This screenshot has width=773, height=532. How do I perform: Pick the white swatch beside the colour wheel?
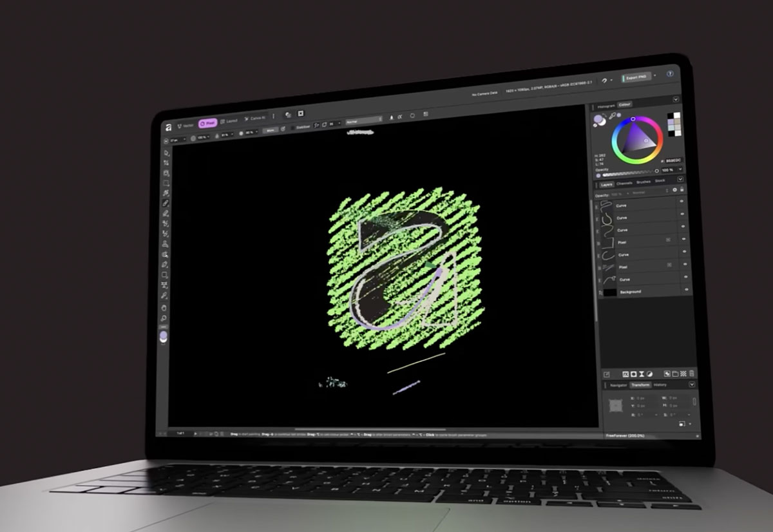676,115
